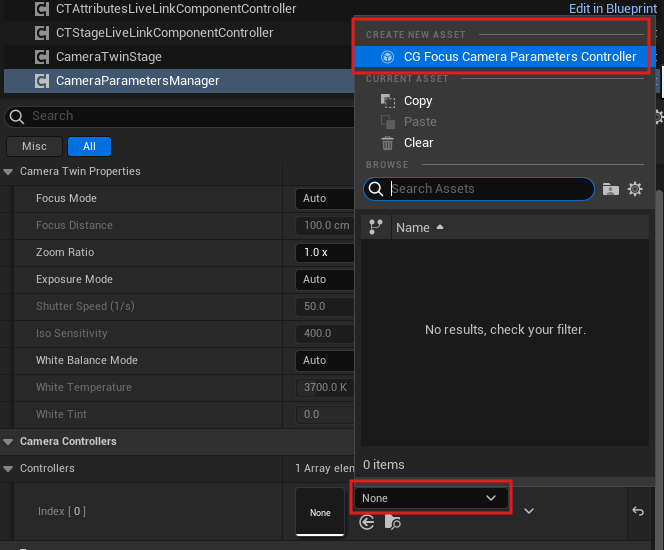Collapse the Camera Controllers section
The height and width of the screenshot is (550, 664).
(x=9, y=442)
